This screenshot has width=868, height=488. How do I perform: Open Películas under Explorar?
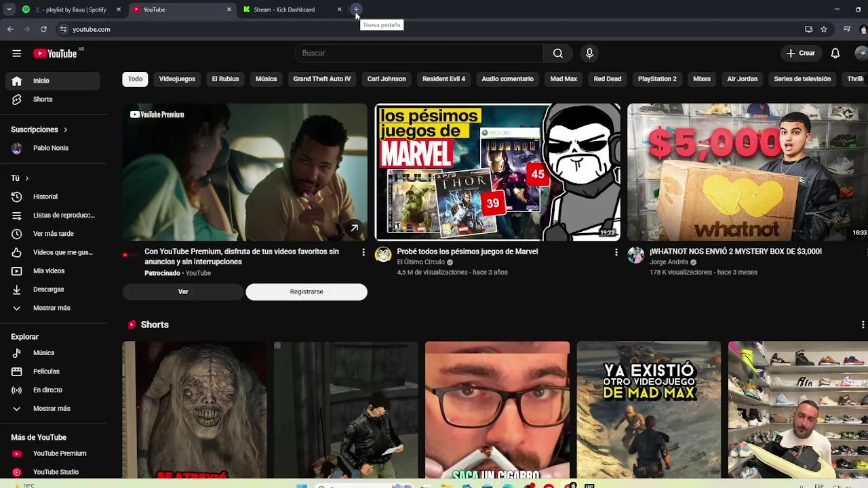click(53, 371)
